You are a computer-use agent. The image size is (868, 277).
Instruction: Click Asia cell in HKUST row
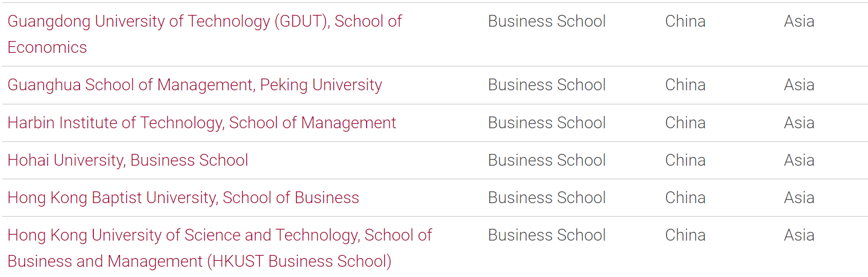point(799,235)
